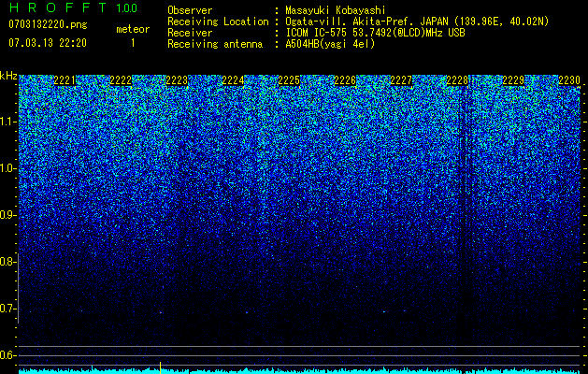Viewport: 588px width, 374px height.
Task: Click the 1.0 kHz axis label
Action: (7, 168)
